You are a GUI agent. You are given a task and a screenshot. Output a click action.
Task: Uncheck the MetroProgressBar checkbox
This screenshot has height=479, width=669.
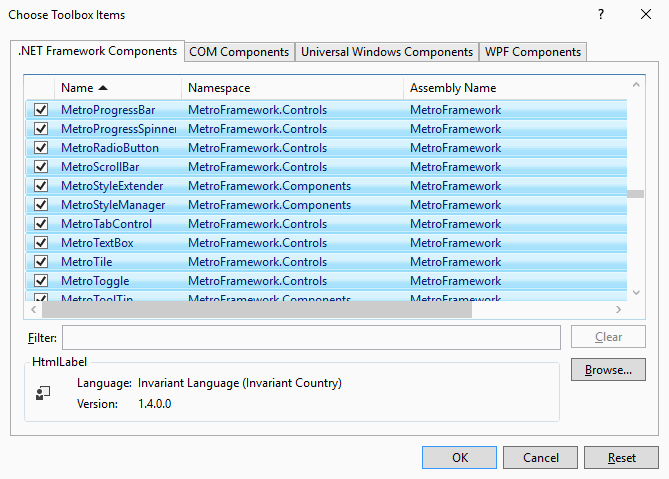[x=41, y=109]
